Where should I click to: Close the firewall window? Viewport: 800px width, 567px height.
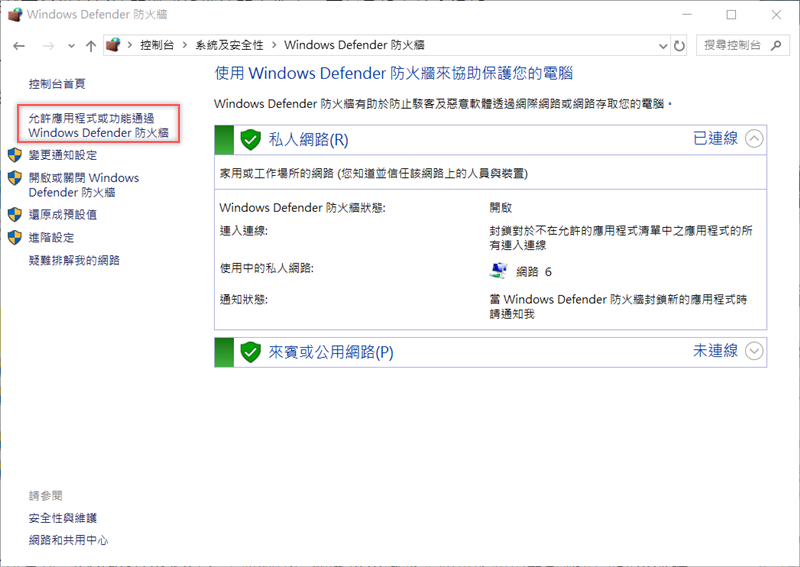[776, 15]
